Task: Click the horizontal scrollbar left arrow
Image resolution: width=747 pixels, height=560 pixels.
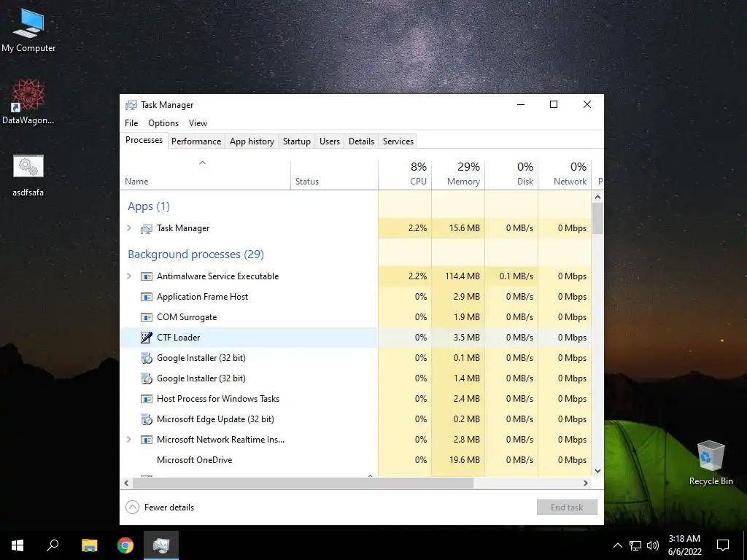Action: 126,483
